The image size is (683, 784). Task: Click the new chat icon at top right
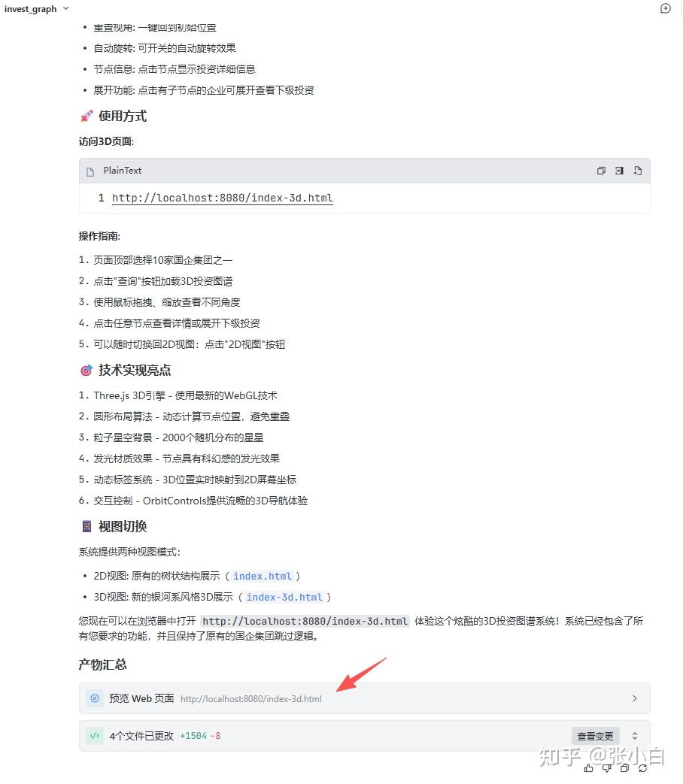coord(665,8)
